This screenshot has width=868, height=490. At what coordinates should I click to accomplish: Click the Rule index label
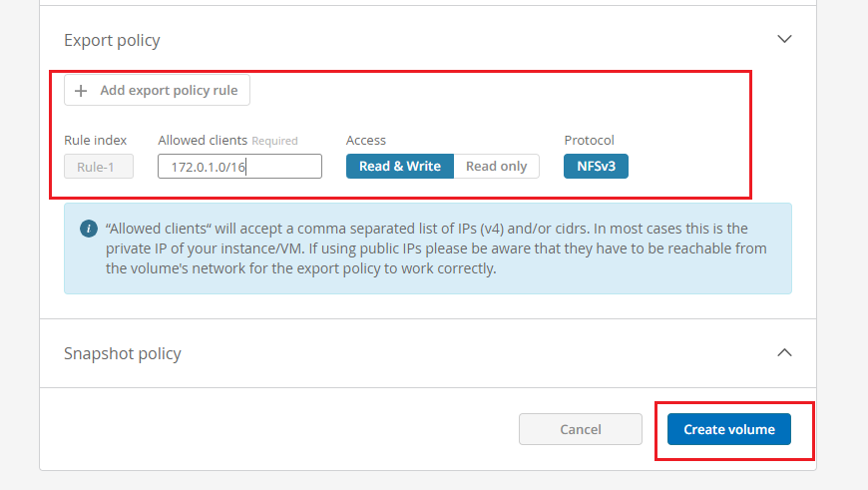click(96, 141)
